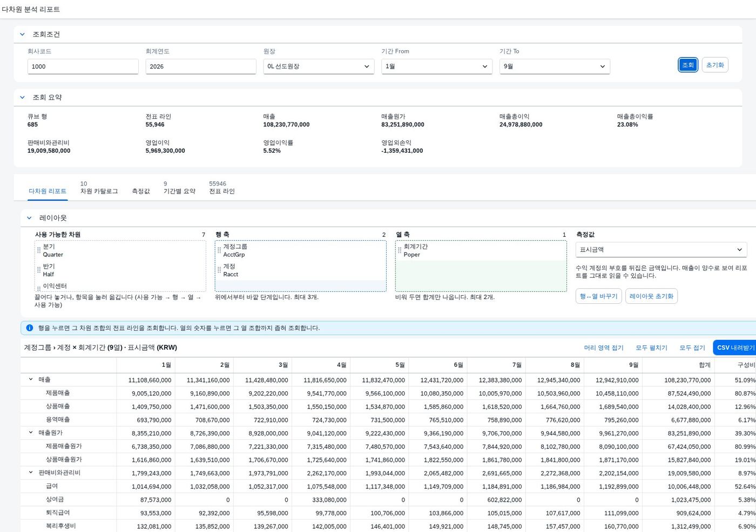Click the 제품매출 row label

[58, 393]
